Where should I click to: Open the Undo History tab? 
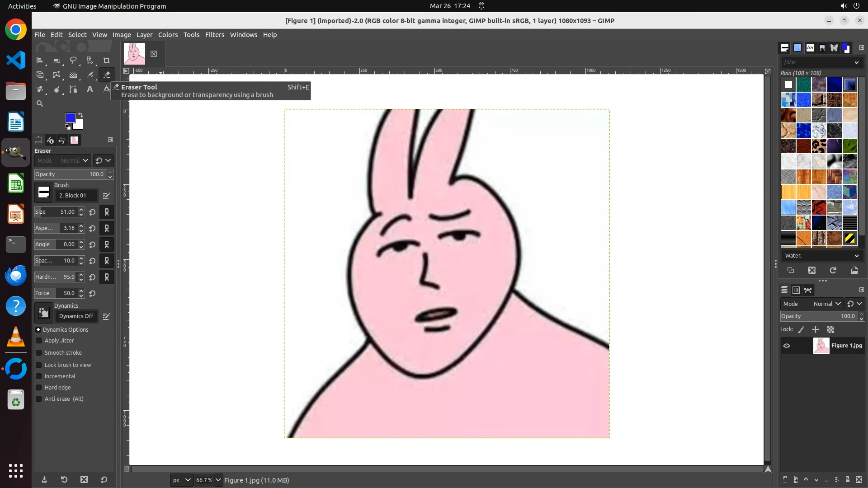tap(62, 140)
